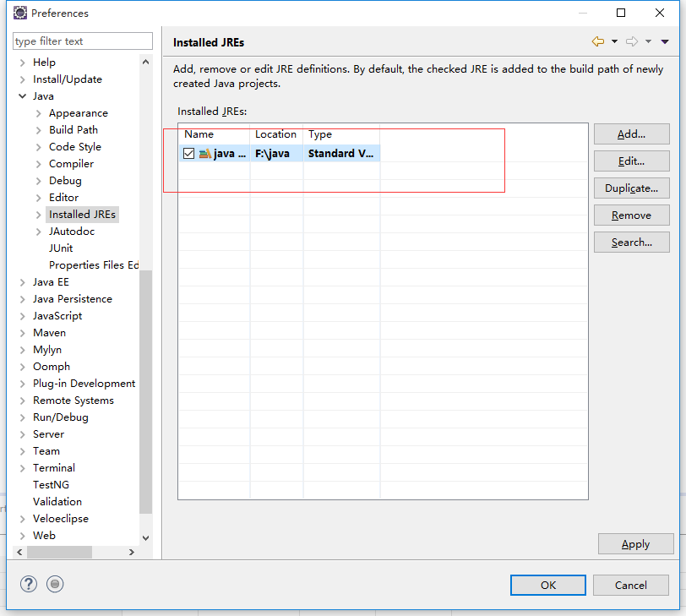This screenshot has width=686, height=616.
Task: Uncheck the java JRE checkbox
Action: (189, 154)
